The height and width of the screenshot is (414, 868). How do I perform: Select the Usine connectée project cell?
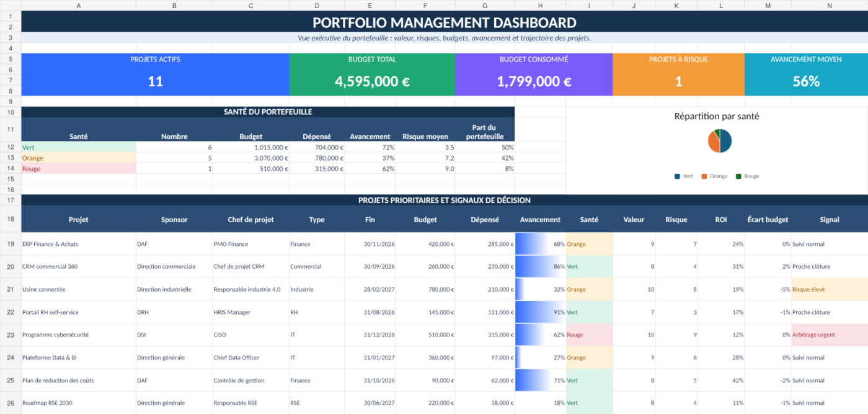tap(79, 289)
